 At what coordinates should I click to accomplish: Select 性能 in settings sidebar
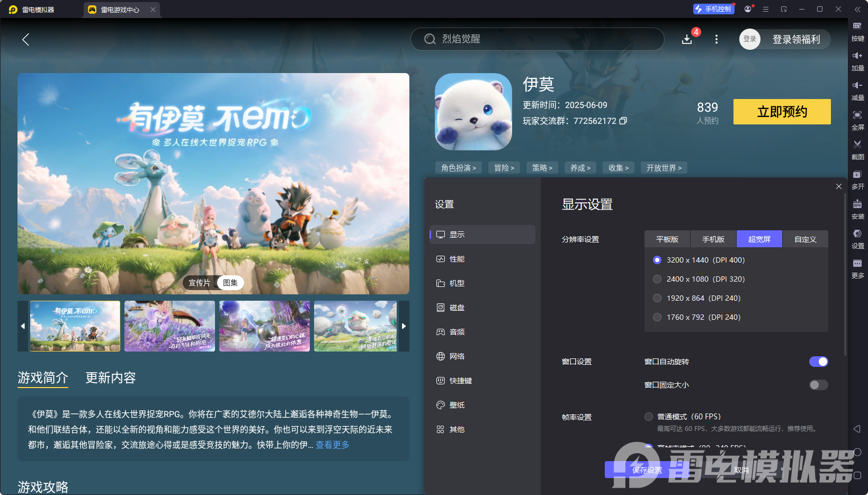click(482, 259)
